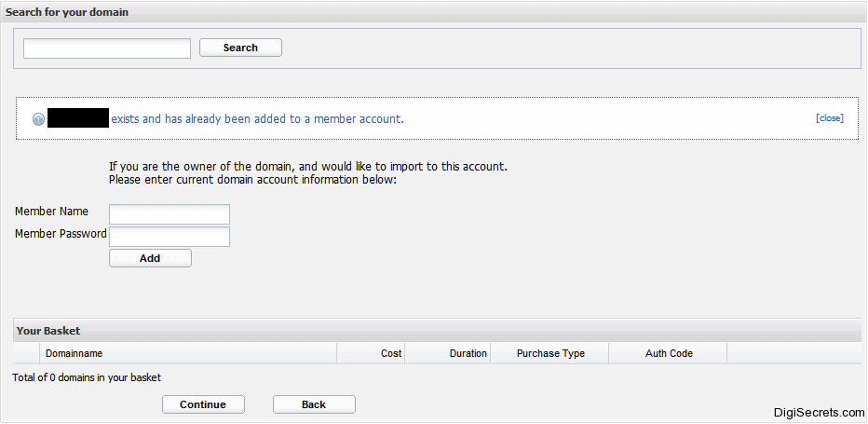Click the Member Password label
The width and height of the screenshot is (868, 424).
[x=61, y=234]
